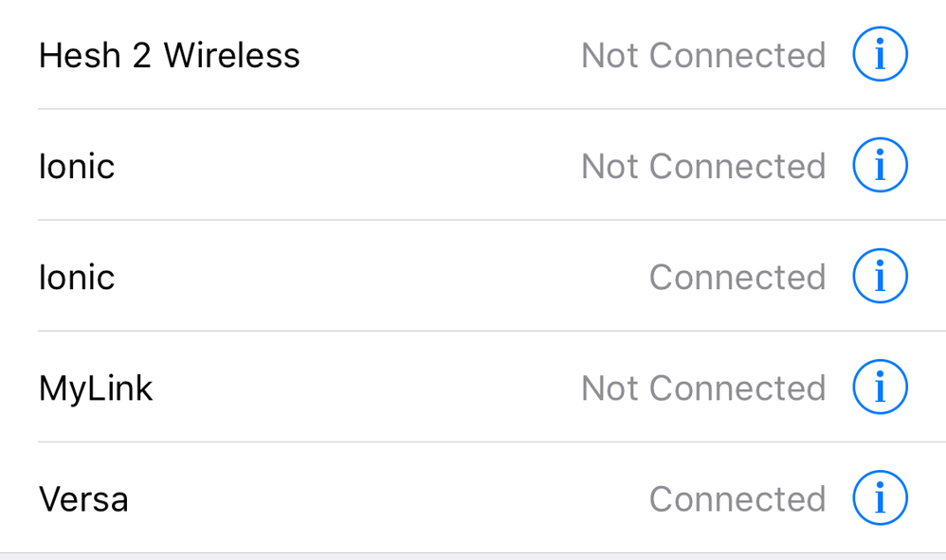The width and height of the screenshot is (946, 560).
Task: Tap empty middle area of MyLink row
Action: coord(360,388)
